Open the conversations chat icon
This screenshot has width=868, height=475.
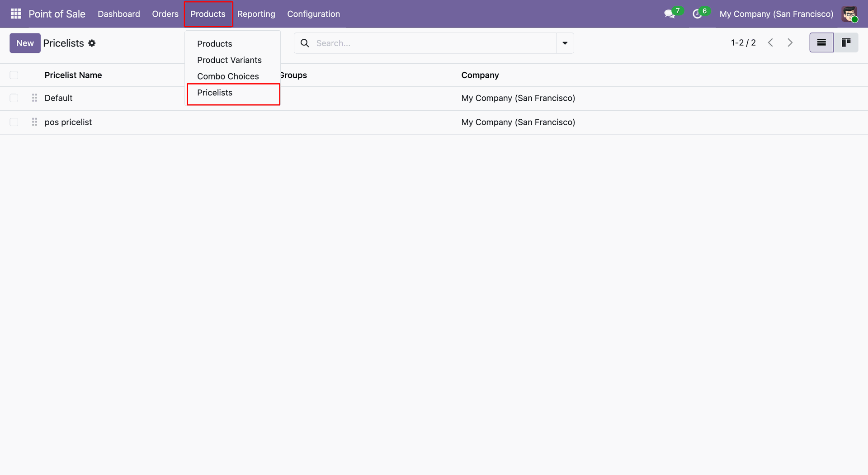point(670,14)
